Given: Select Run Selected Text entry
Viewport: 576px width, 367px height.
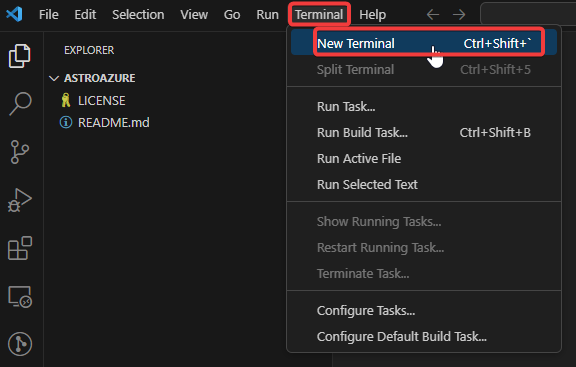Looking at the screenshot, I should (x=424, y=184).
